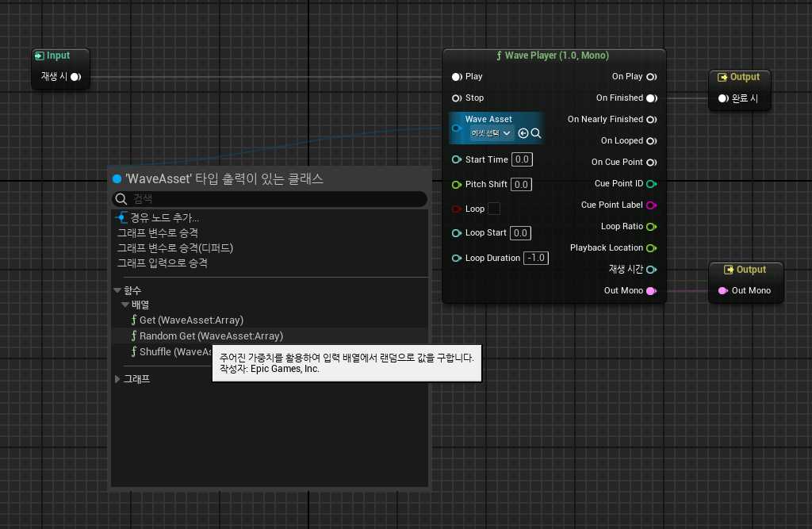Click the 재생 시간 output pin
812x529 pixels.
click(x=652, y=270)
